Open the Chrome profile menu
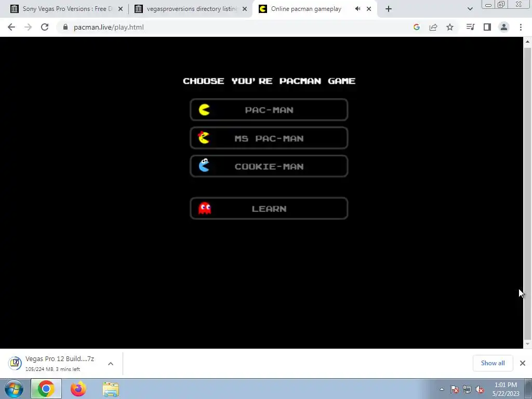The image size is (532, 399). click(x=504, y=27)
